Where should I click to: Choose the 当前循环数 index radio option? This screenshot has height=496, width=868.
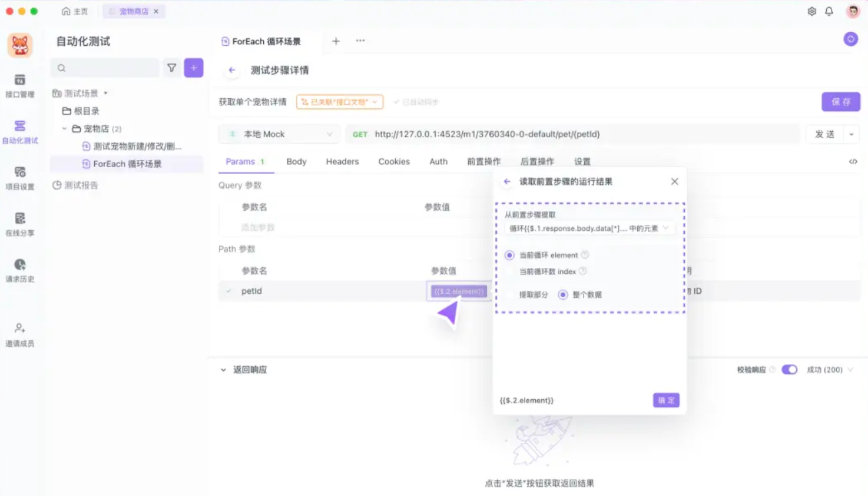[x=509, y=271]
